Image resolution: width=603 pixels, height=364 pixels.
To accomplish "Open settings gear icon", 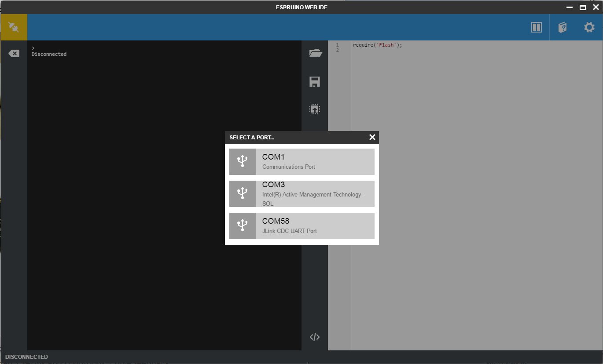I will pos(589,27).
